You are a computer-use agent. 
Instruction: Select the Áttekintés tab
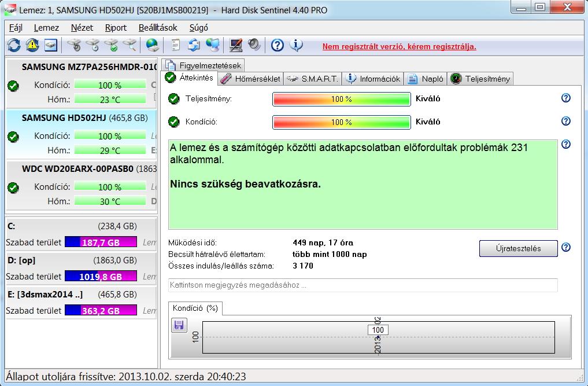click(190, 78)
